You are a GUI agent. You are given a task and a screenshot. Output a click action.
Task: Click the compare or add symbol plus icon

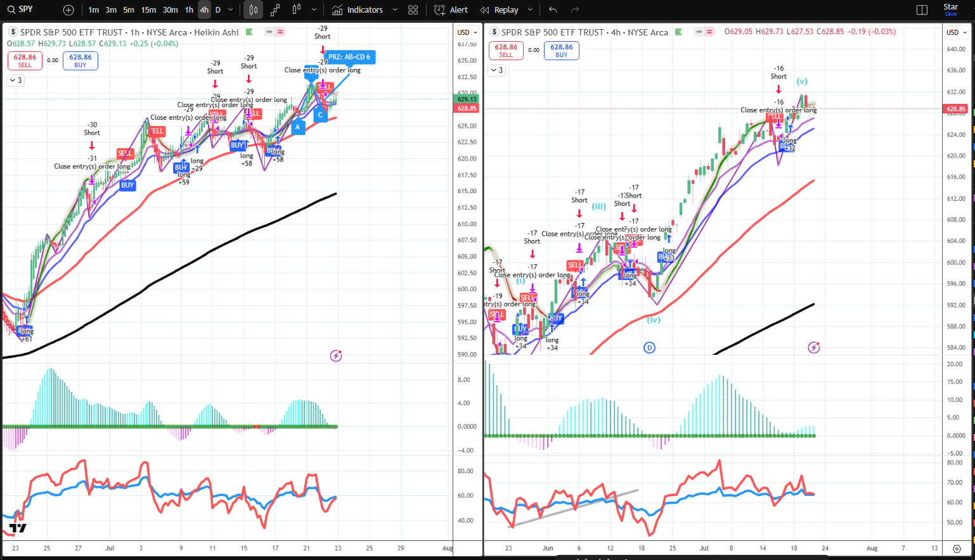coord(68,10)
